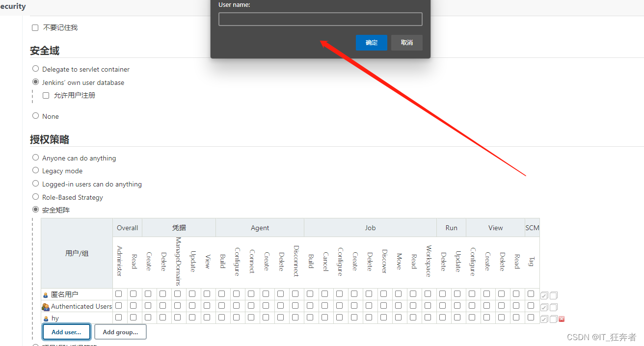The height and width of the screenshot is (346, 644).
Task: Select all permissions for 匿名用户 row
Action: coord(544,295)
